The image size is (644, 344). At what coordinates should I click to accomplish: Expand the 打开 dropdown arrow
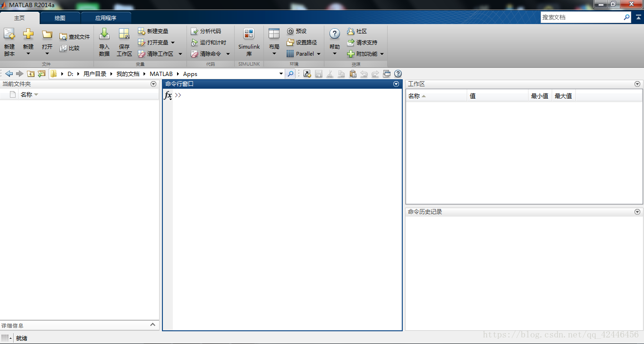47,54
